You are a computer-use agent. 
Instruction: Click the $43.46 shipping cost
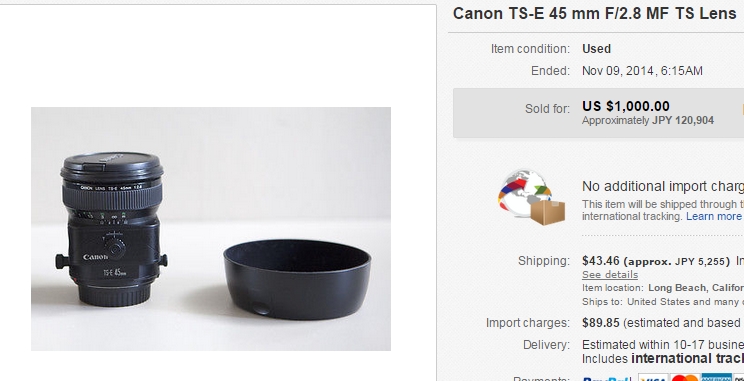click(x=601, y=260)
